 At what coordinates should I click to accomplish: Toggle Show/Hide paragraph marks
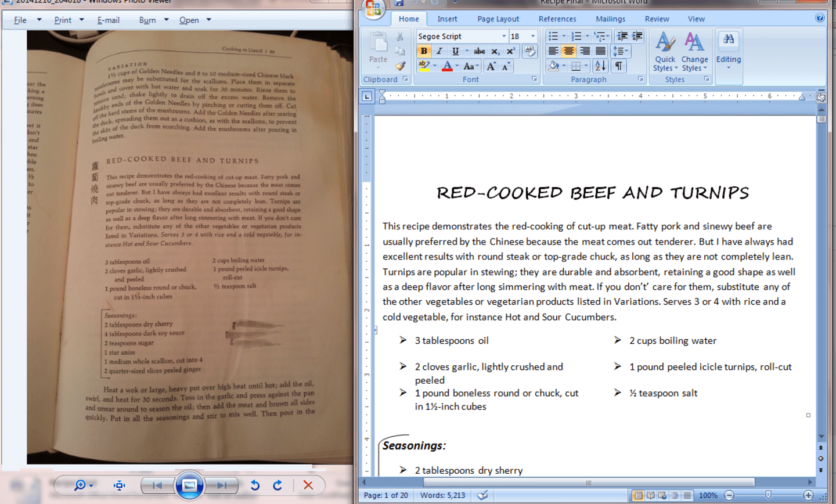pyautogui.click(x=619, y=66)
